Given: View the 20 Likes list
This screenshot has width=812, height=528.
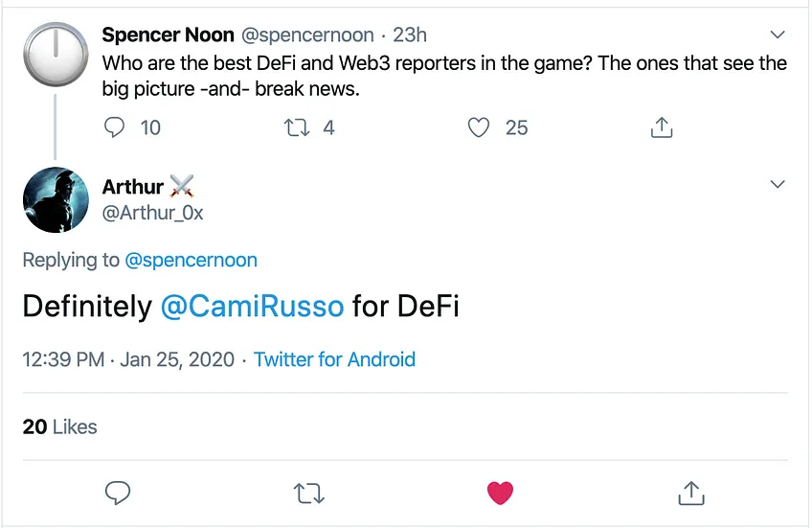Looking at the screenshot, I should (x=59, y=426).
